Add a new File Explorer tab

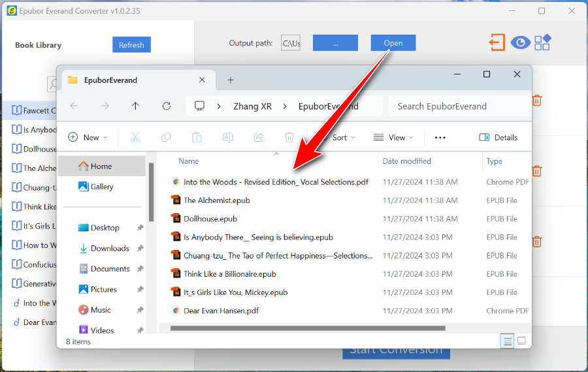click(230, 80)
